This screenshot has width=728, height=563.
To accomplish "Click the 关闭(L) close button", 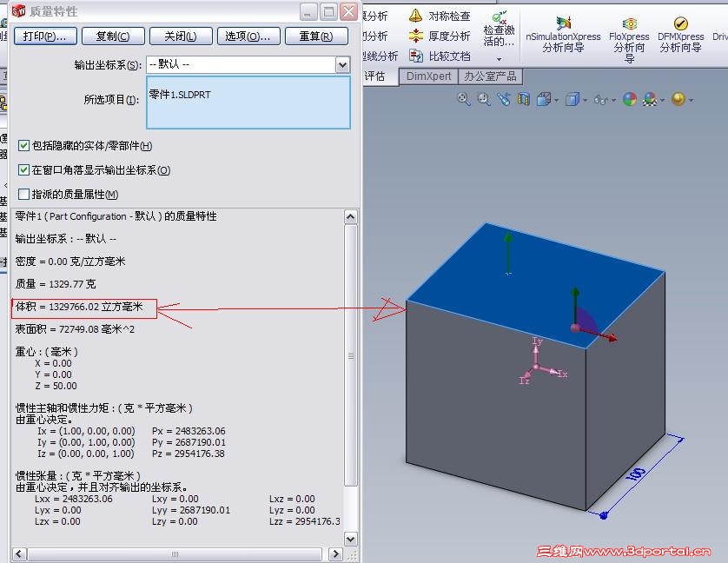I will (x=181, y=36).
